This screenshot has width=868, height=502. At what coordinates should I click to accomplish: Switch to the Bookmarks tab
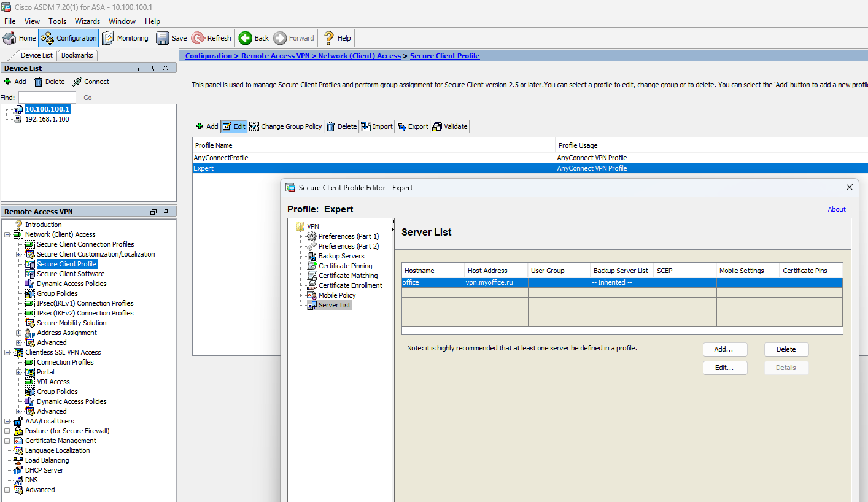click(77, 55)
